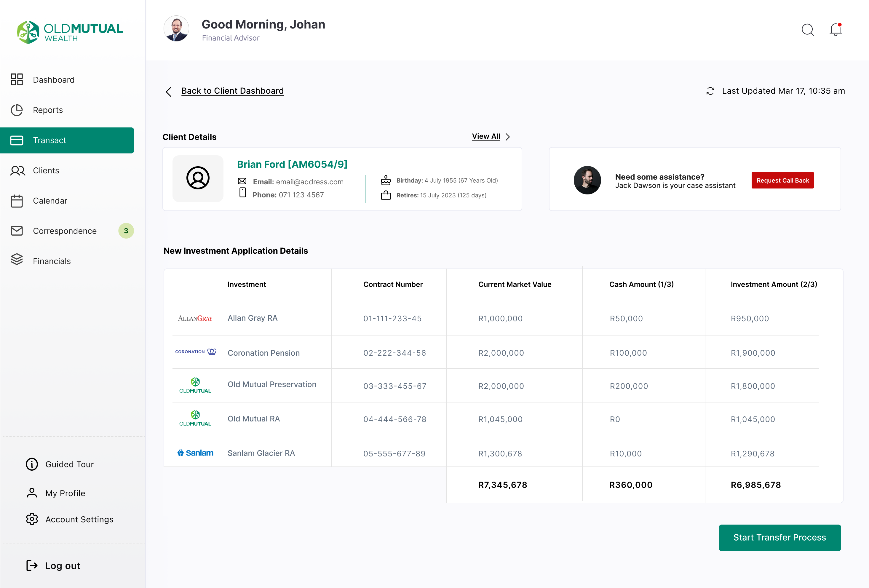
Task: Click the Old Mutual RA row logo
Action: [x=195, y=418]
